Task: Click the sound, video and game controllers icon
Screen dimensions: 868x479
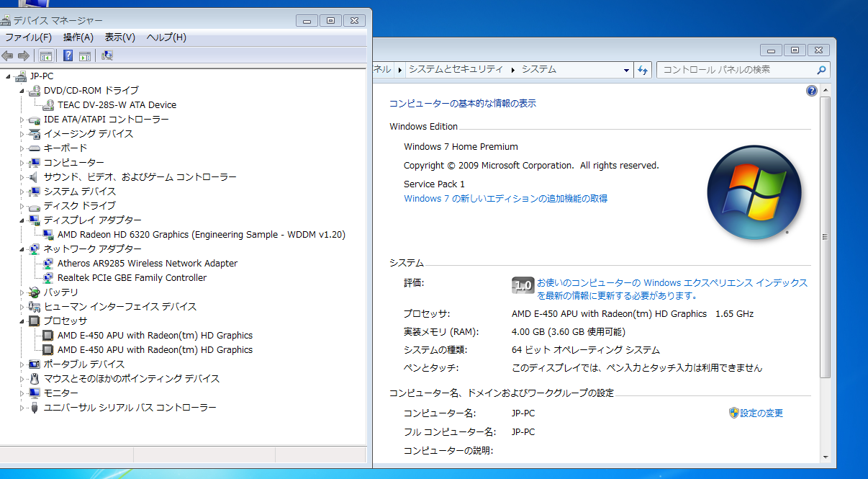Action: coord(34,177)
